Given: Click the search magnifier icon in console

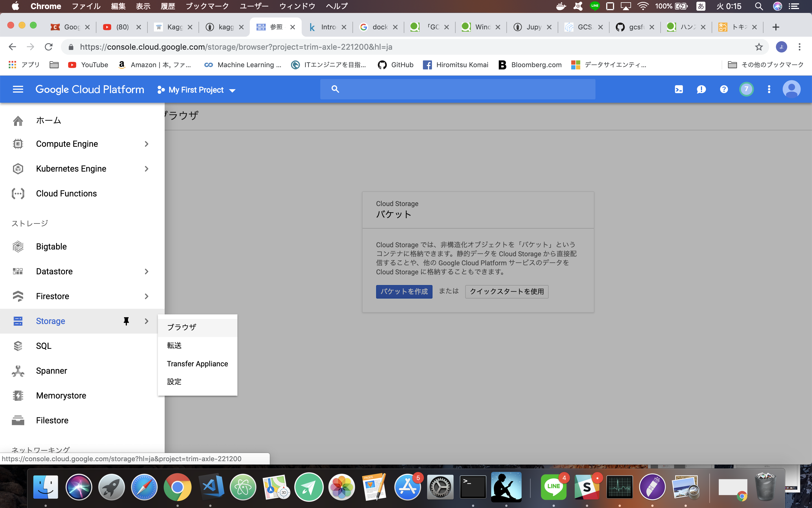Looking at the screenshot, I should click(x=335, y=89).
